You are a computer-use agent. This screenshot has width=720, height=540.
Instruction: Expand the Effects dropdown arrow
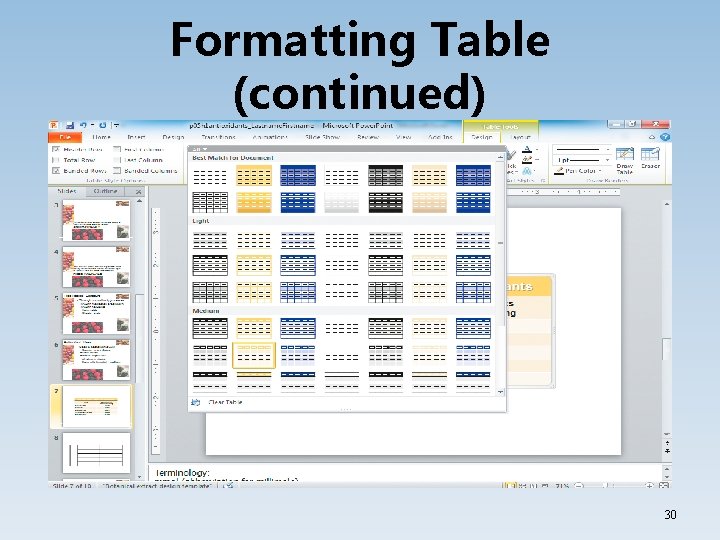[535, 171]
